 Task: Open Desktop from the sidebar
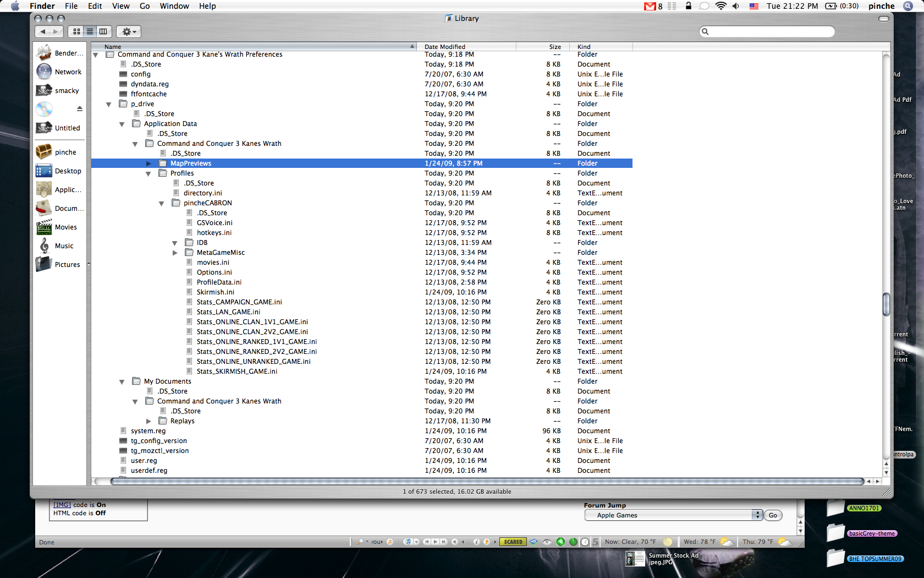(x=59, y=171)
